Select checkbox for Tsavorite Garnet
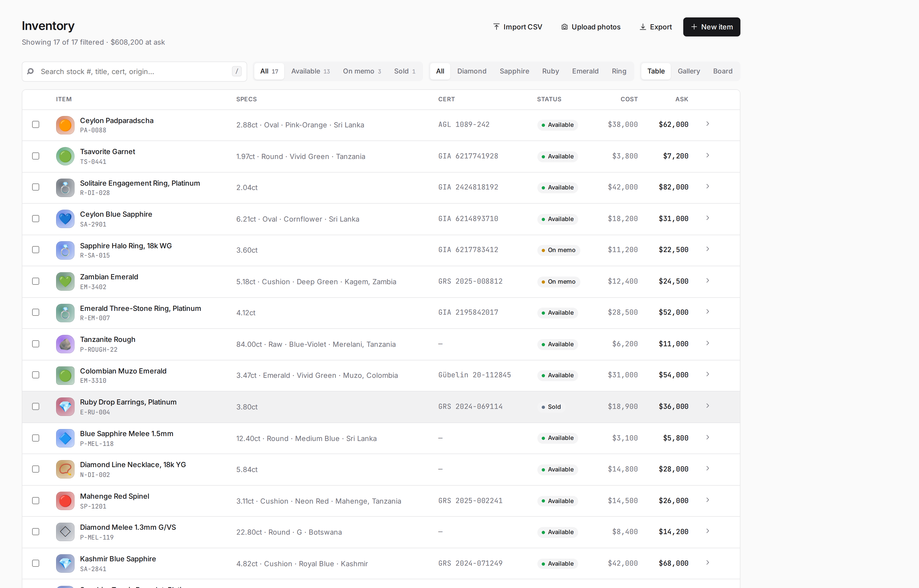Image resolution: width=919 pixels, height=588 pixels. pos(35,156)
